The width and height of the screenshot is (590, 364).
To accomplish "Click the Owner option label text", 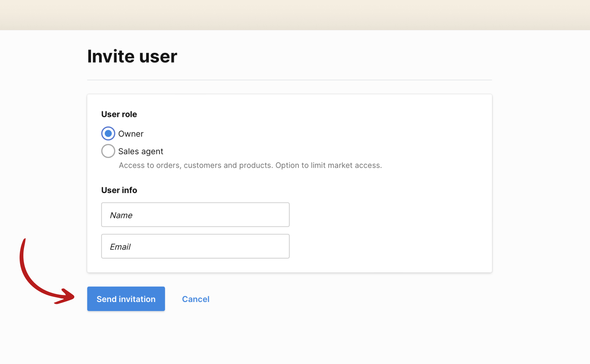I will 131,134.
